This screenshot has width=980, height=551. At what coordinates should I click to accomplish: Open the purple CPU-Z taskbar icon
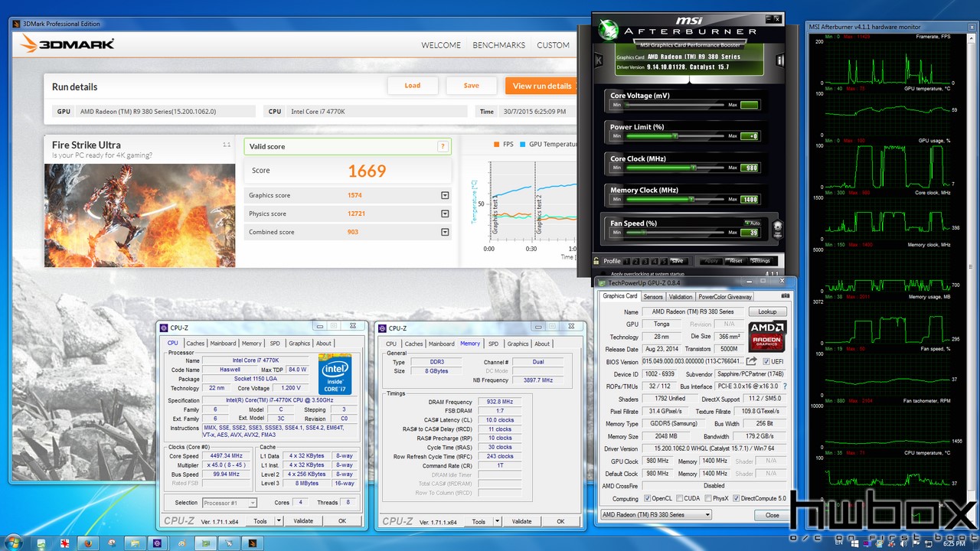point(157,543)
